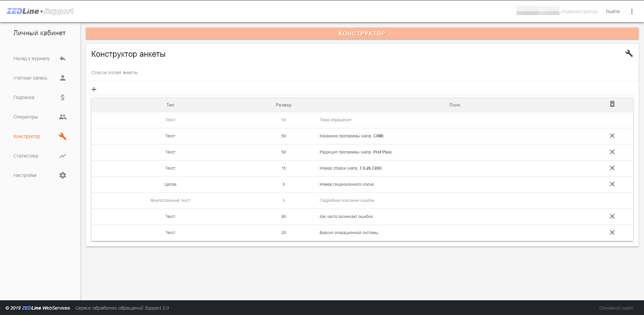The image size is (644, 315).
Task: Click the account person icon
Action: (x=63, y=78)
